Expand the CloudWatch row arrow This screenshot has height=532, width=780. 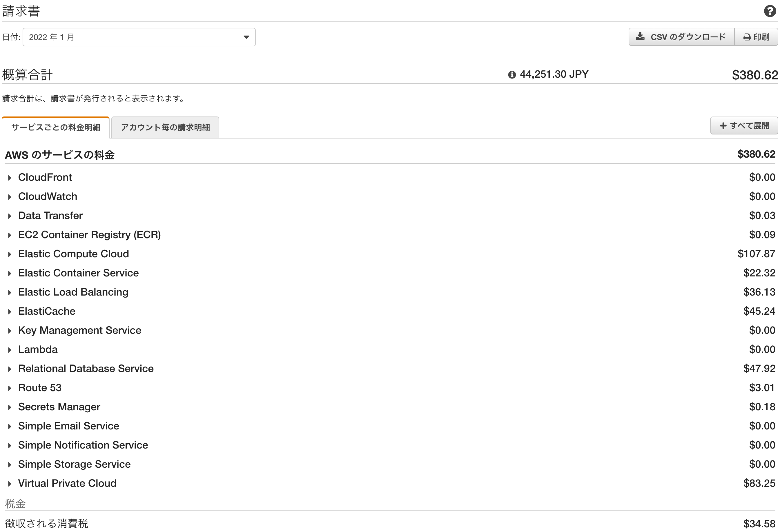10,197
